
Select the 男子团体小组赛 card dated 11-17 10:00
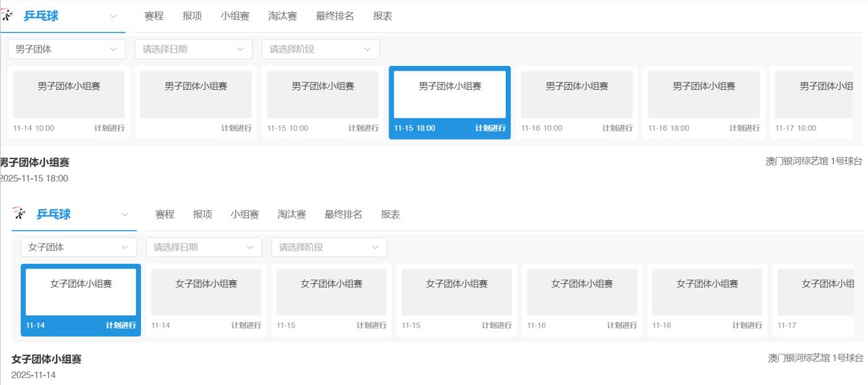(811, 103)
